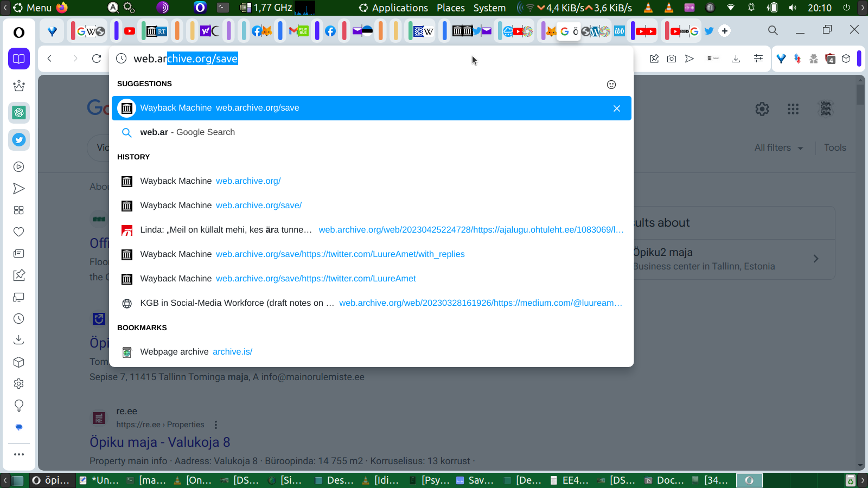Screen dimensions: 868x488
Task: Reload the current page
Action: pos(97,59)
